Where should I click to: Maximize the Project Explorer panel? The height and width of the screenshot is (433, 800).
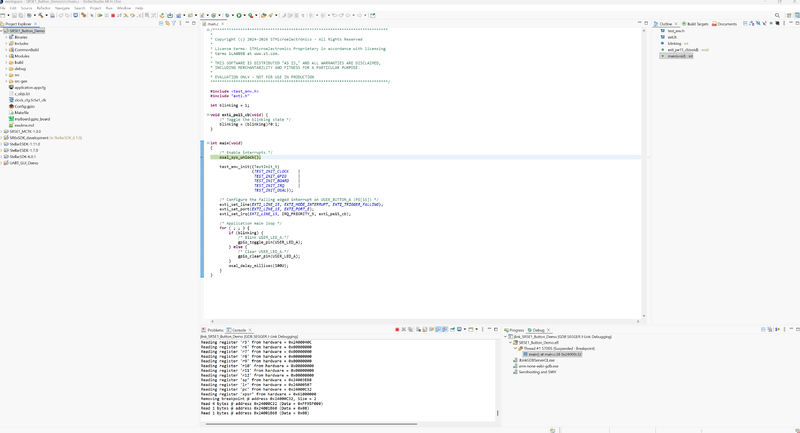[x=194, y=23]
